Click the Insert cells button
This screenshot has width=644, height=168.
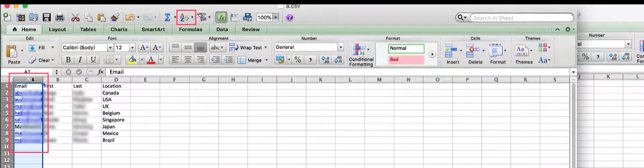point(453,54)
